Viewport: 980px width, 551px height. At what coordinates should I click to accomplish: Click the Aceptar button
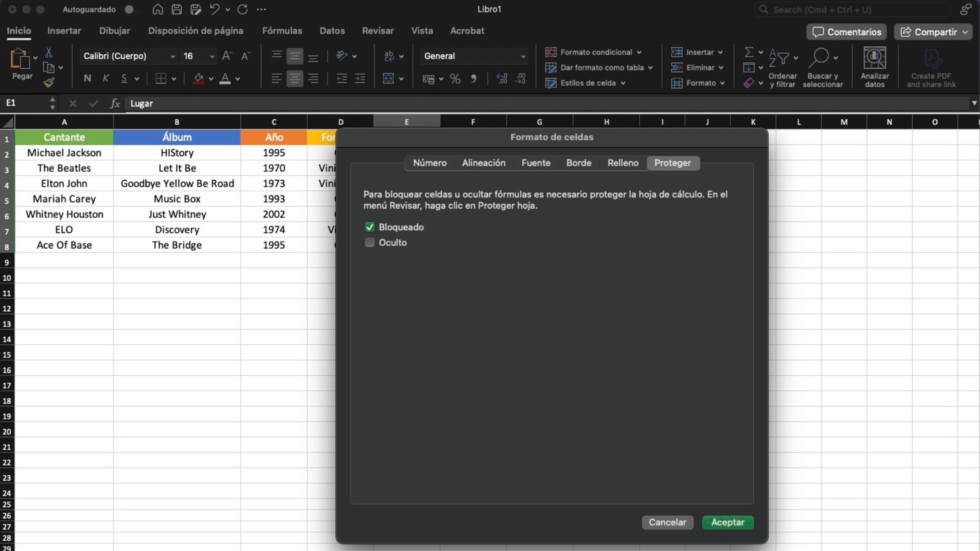click(727, 522)
